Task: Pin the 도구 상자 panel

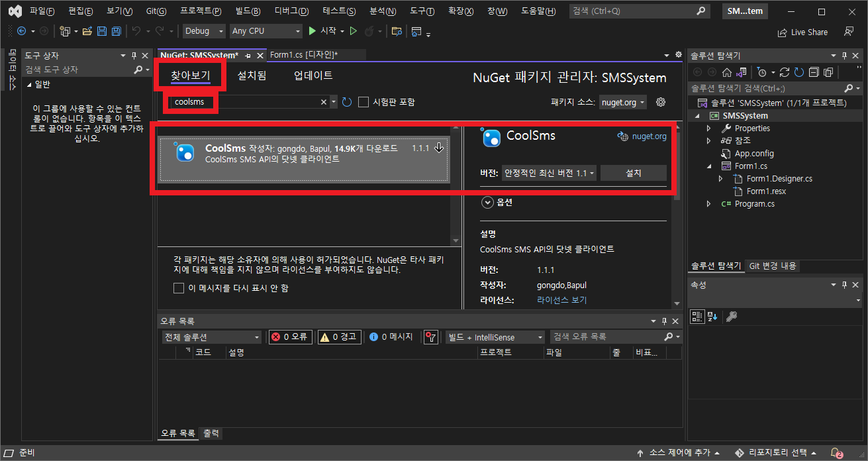Action: (134, 56)
